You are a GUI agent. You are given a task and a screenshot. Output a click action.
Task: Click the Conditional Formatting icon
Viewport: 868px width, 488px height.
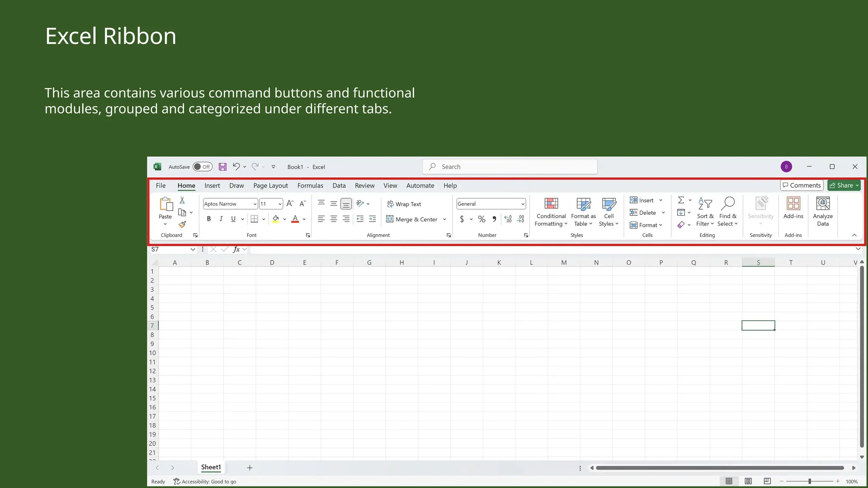551,204
